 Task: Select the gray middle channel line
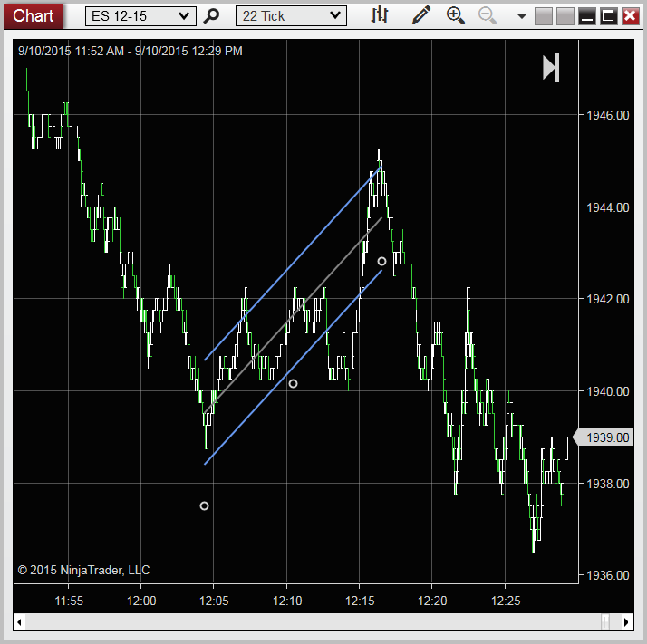coord(293,315)
